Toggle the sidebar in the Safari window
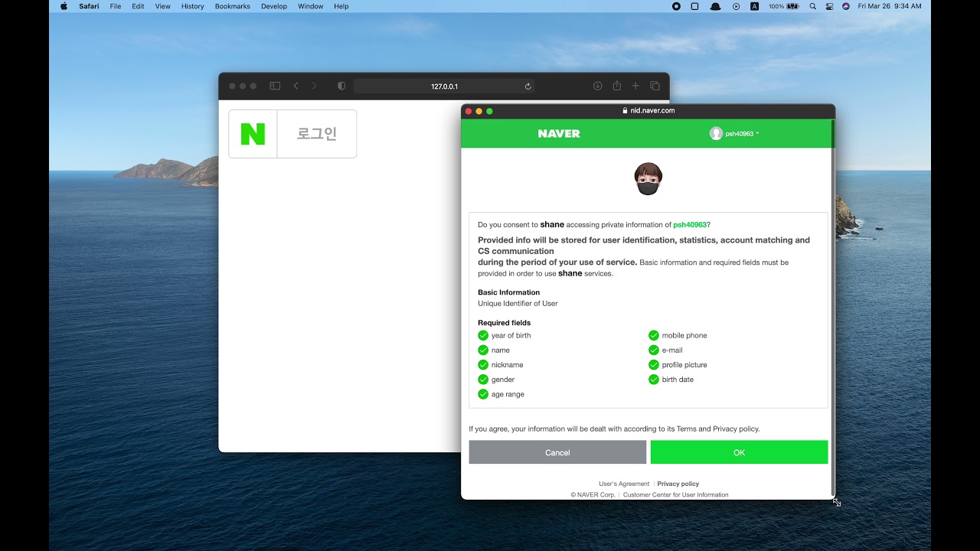 click(275, 86)
